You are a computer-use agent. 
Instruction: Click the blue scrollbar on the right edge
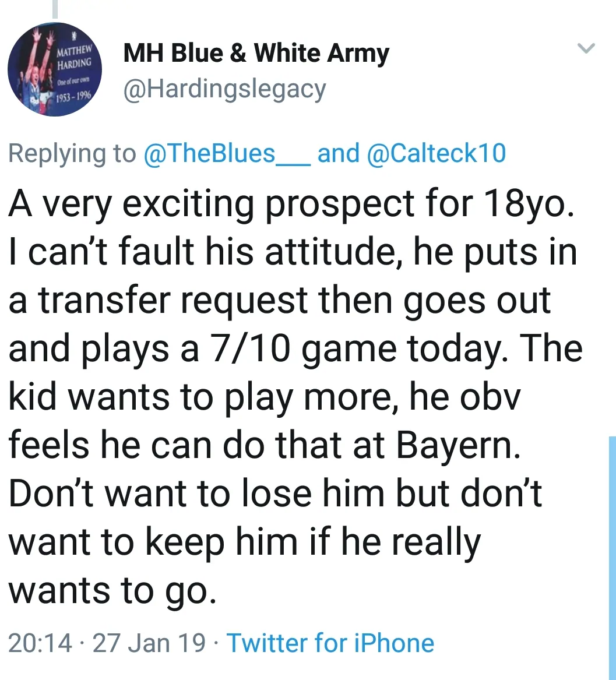pyautogui.click(x=612, y=554)
